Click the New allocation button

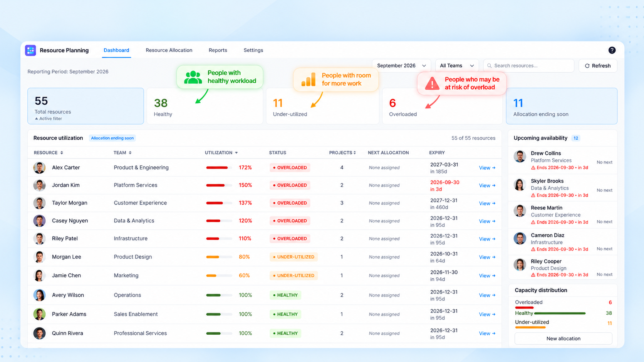click(563, 339)
